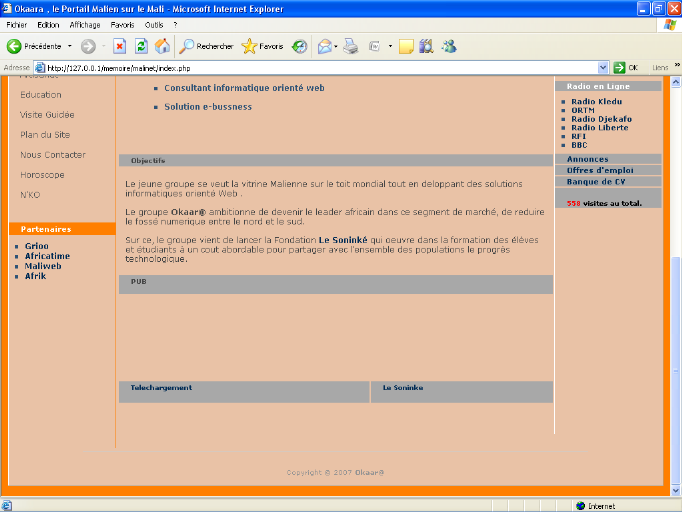The width and height of the screenshot is (682, 512).
Task: Refresh the page with the green arrows icon
Action: (141, 46)
